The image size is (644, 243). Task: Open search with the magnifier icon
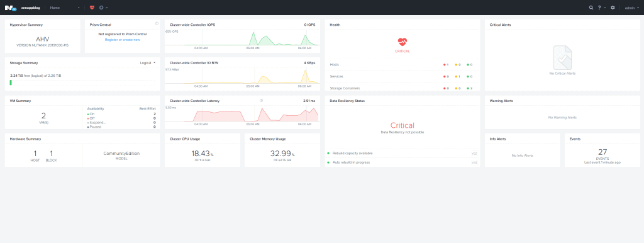(591, 8)
